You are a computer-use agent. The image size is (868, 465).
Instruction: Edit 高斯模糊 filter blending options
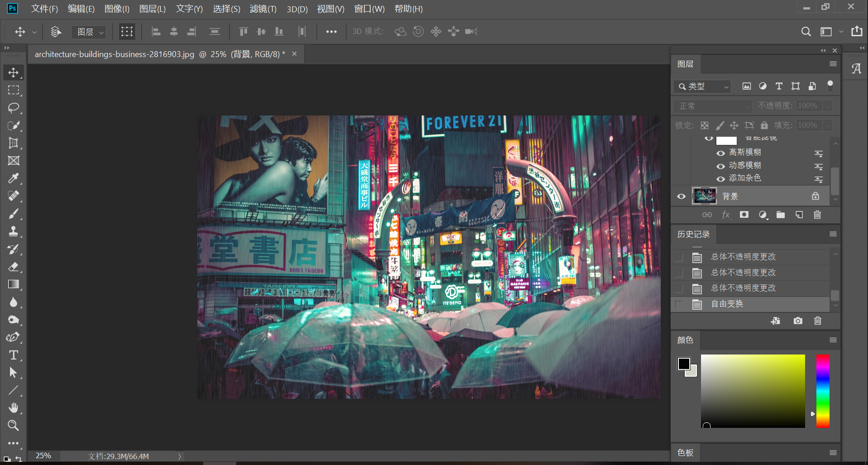pos(819,153)
